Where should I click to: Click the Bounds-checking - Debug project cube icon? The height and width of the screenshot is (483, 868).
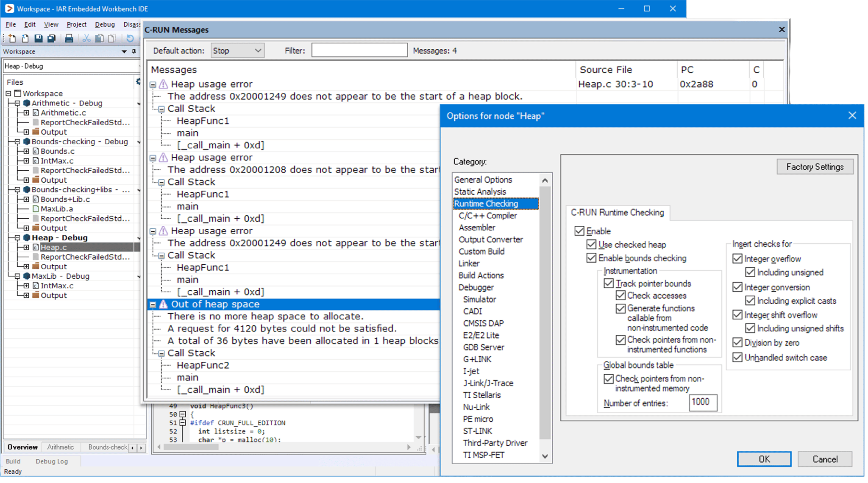[x=27, y=142]
